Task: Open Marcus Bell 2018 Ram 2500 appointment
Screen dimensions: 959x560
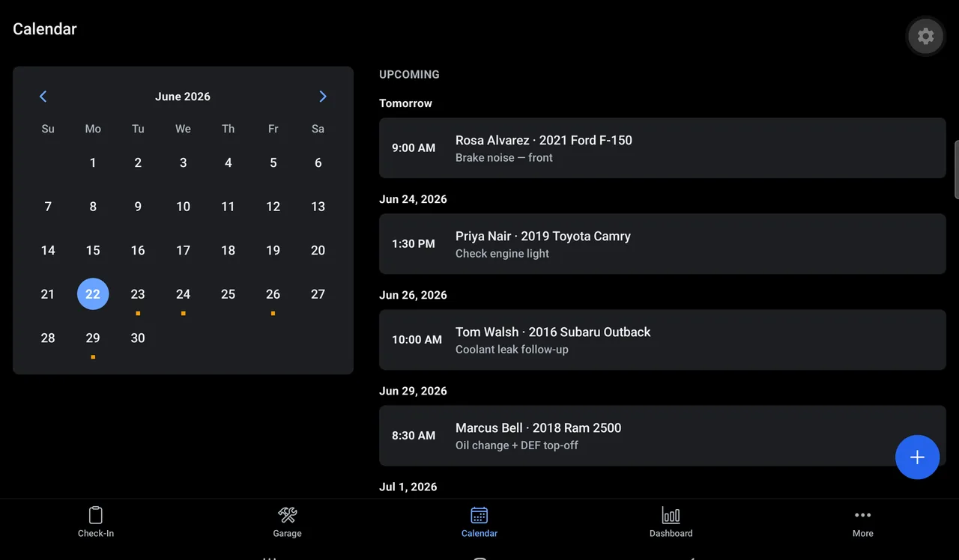Action: [x=662, y=436]
